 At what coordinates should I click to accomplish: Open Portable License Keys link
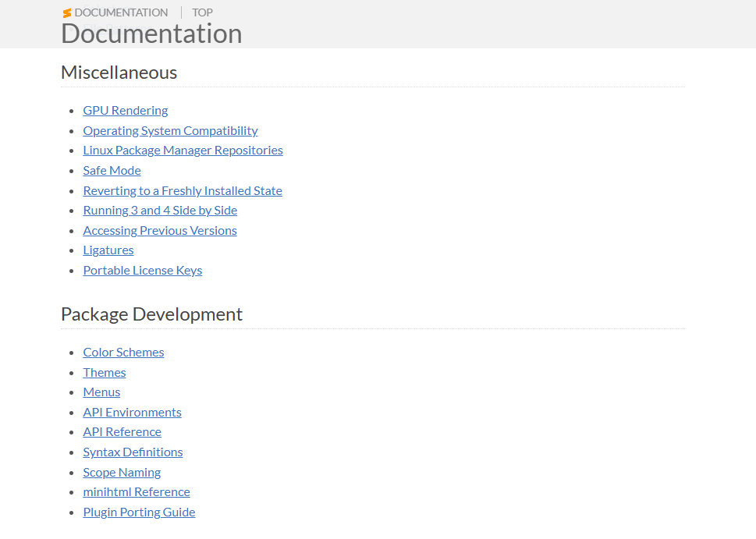[x=142, y=271]
